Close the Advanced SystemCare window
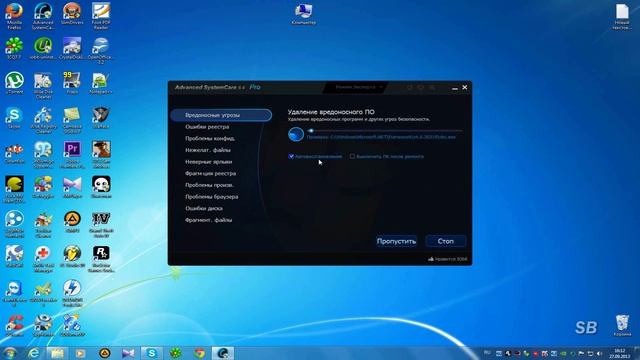The width and height of the screenshot is (640, 360). coord(464,87)
